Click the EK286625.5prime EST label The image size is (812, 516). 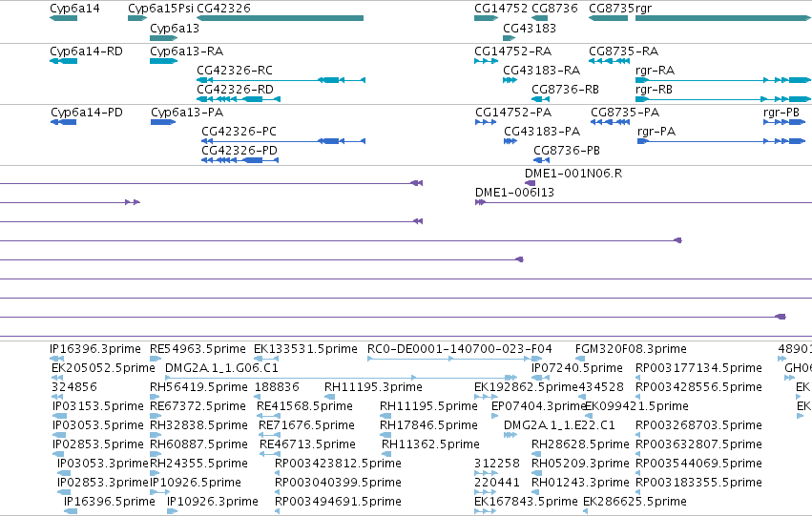click(x=635, y=501)
